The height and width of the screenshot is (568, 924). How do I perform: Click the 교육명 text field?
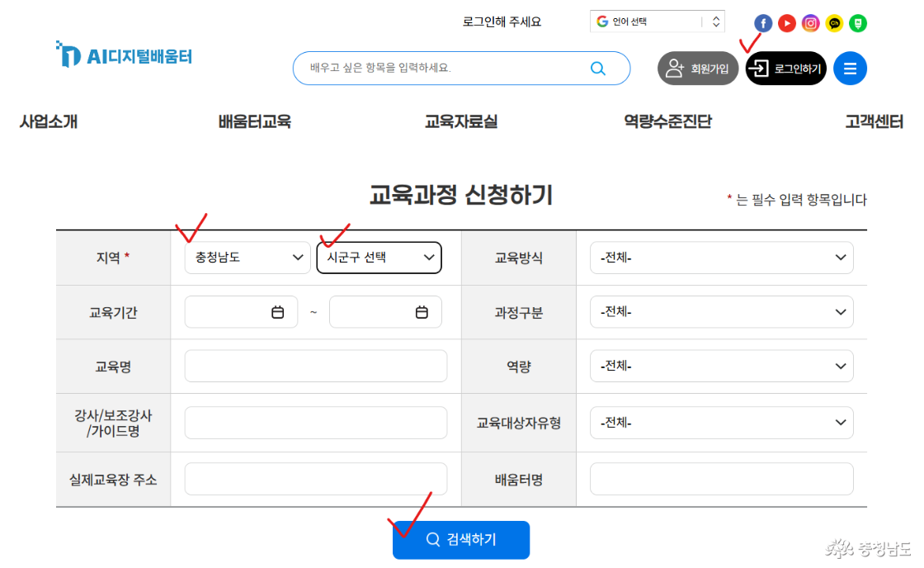[316, 367]
